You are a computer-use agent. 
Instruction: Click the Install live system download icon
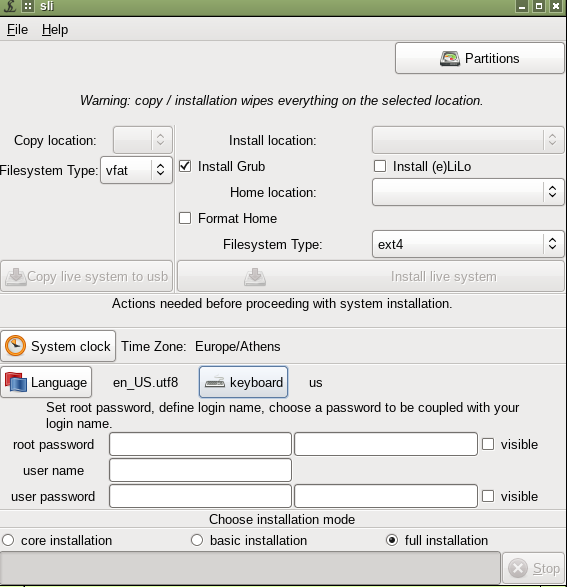coord(255,277)
